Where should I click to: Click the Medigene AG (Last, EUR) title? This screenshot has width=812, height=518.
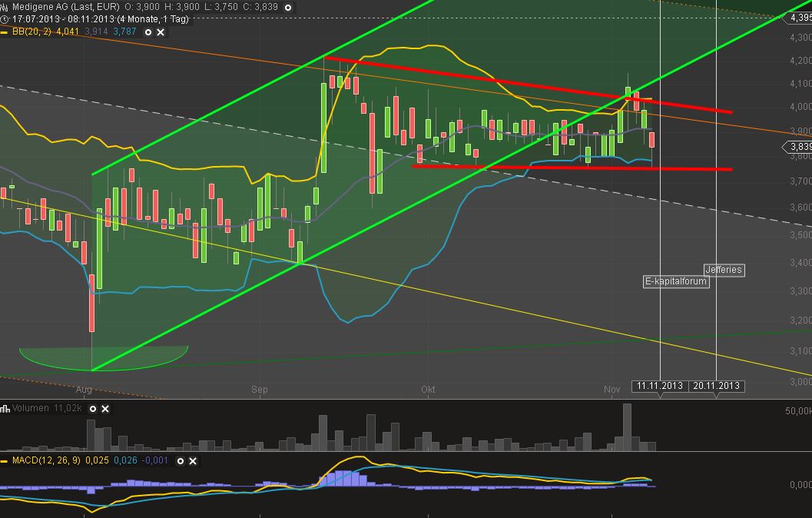point(66,7)
